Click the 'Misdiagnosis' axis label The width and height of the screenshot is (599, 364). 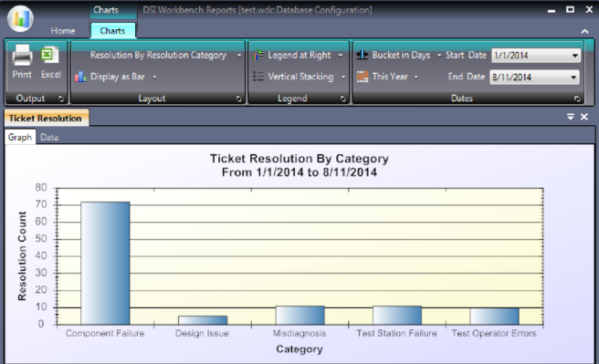[x=299, y=334]
